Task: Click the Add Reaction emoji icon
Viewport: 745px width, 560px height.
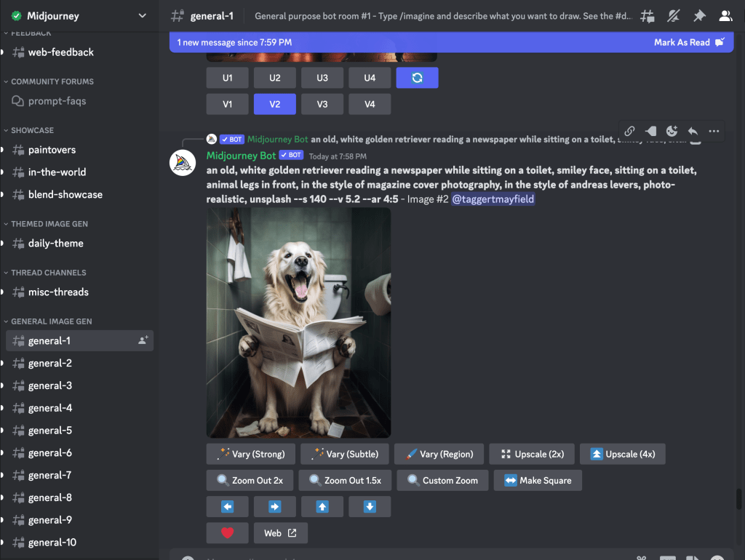Action: click(x=672, y=131)
